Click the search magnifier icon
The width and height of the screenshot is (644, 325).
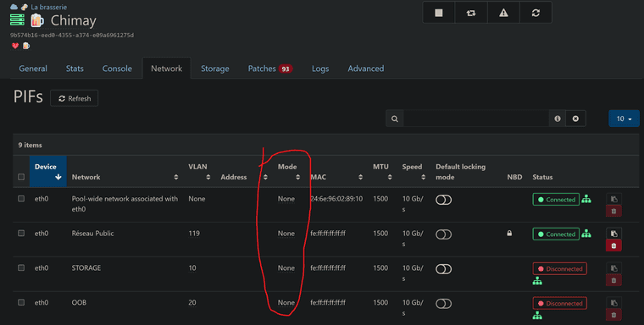click(x=395, y=118)
